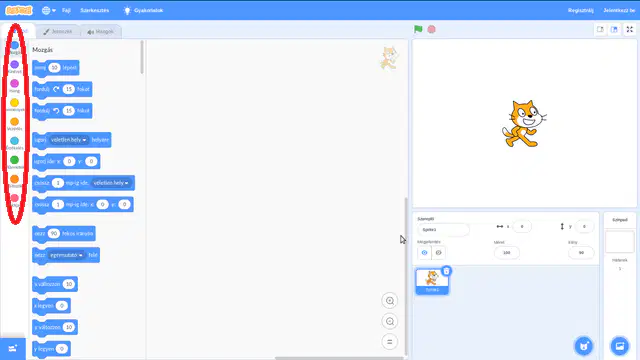
Task: Click the green flag to run
Action: (418, 29)
